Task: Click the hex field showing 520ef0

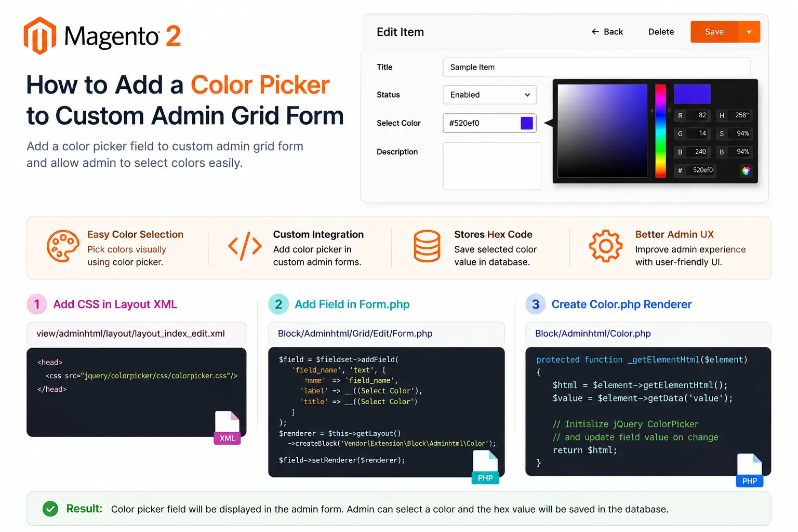Action: click(695, 170)
